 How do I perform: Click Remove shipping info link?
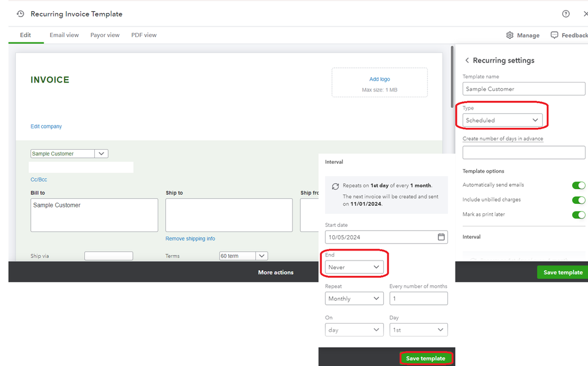(190, 239)
